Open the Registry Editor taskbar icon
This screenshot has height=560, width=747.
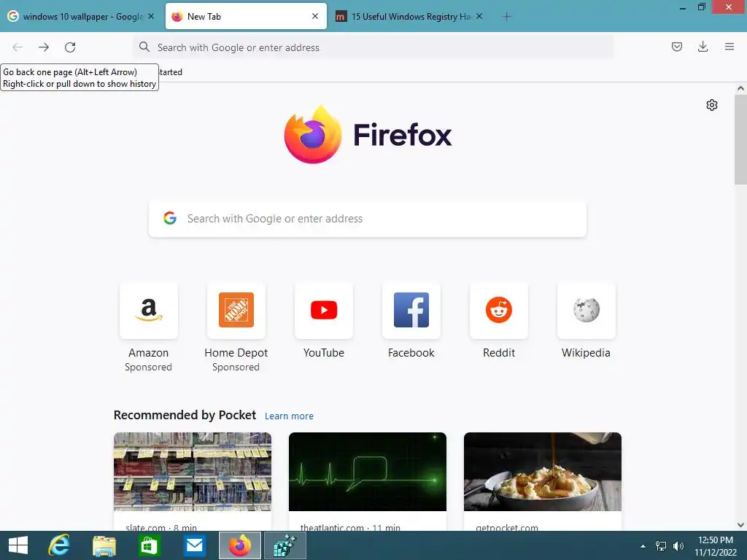point(285,545)
